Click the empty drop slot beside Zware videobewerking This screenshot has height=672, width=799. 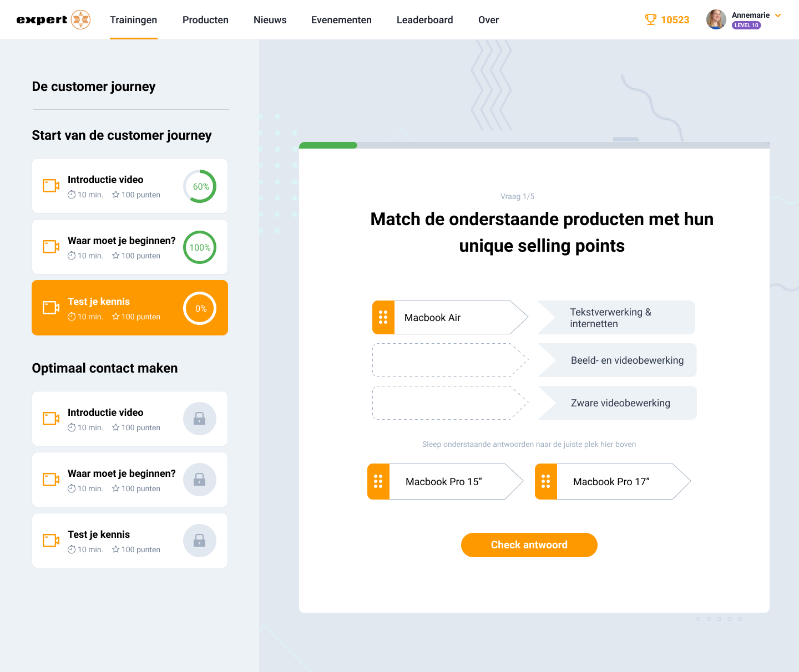(450, 403)
